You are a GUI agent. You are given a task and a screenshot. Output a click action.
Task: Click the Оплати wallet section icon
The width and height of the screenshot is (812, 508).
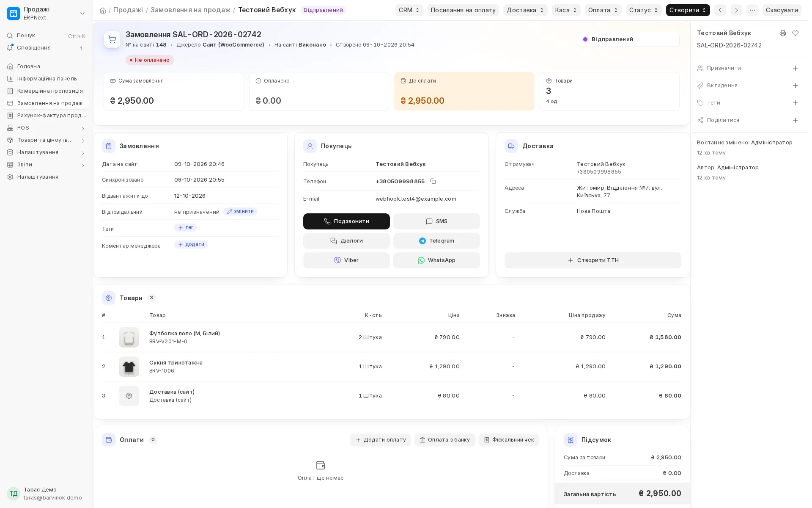[x=109, y=440]
